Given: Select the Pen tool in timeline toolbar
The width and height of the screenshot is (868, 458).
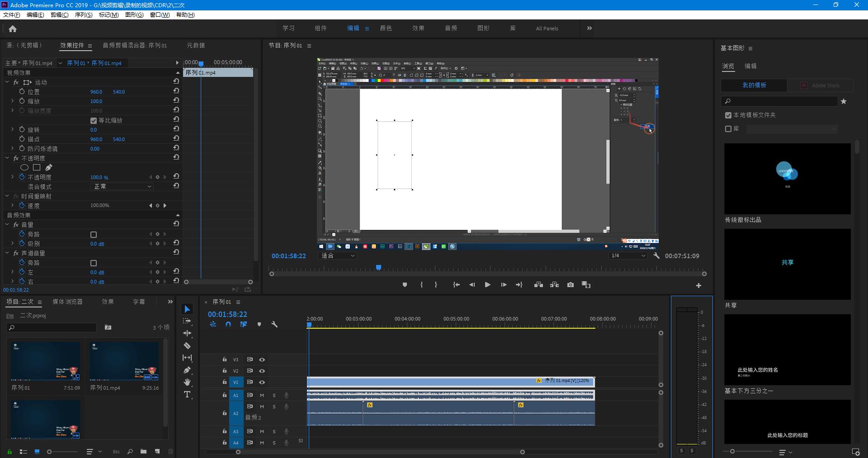Looking at the screenshot, I should 187,370.
